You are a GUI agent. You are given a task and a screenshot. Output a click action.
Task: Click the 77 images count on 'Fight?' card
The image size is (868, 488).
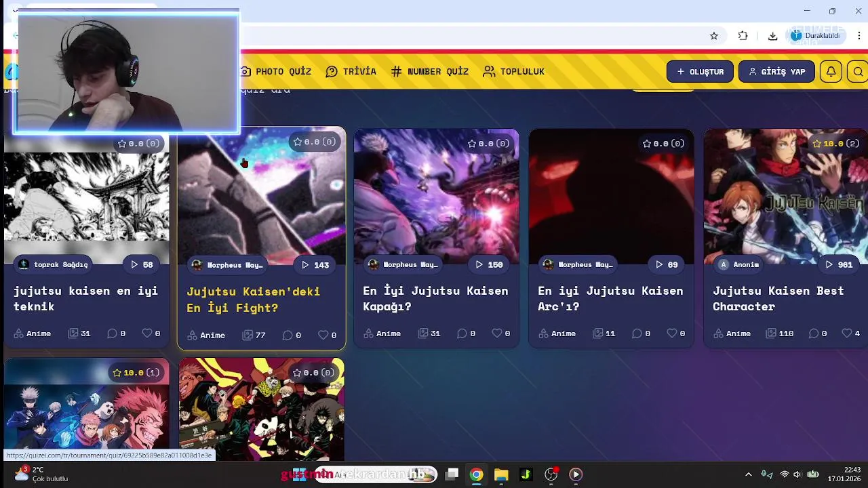(x=254, y=335)
